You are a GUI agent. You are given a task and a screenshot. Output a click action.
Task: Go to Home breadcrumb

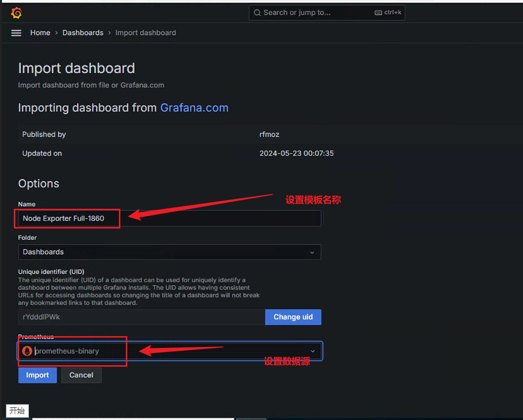[x=40, y=33]
